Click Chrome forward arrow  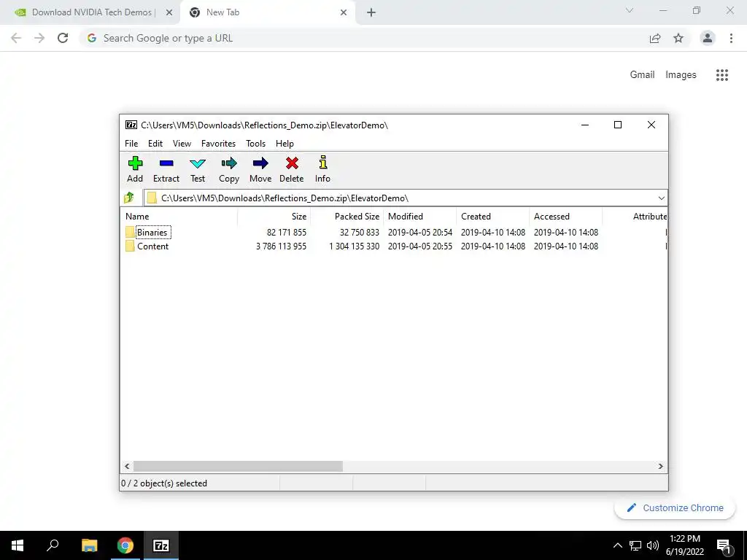coord(39,38)
